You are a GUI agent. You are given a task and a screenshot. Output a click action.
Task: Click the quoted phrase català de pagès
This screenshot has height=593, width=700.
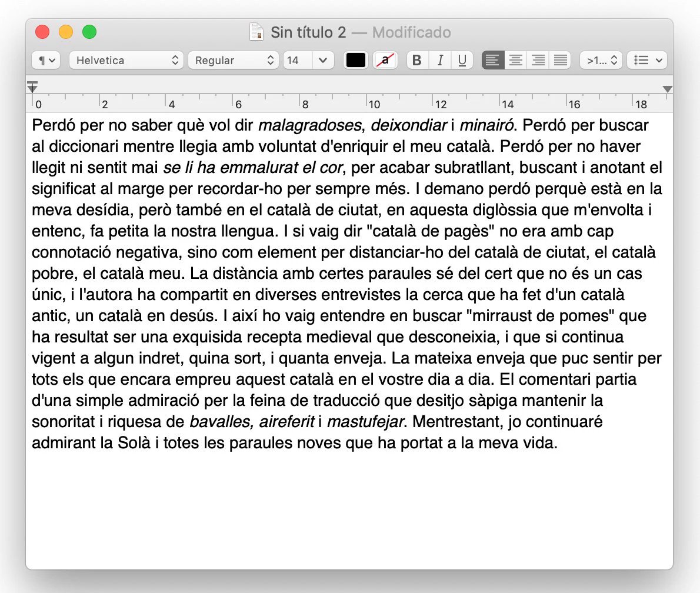[x=431, y=231]
